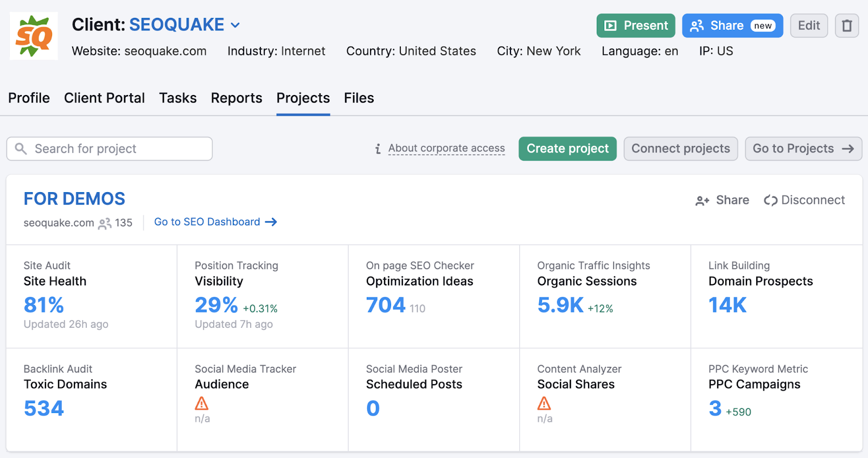
Task: Click the Present button
Action: pyautogui.click(x=636, y=26)
